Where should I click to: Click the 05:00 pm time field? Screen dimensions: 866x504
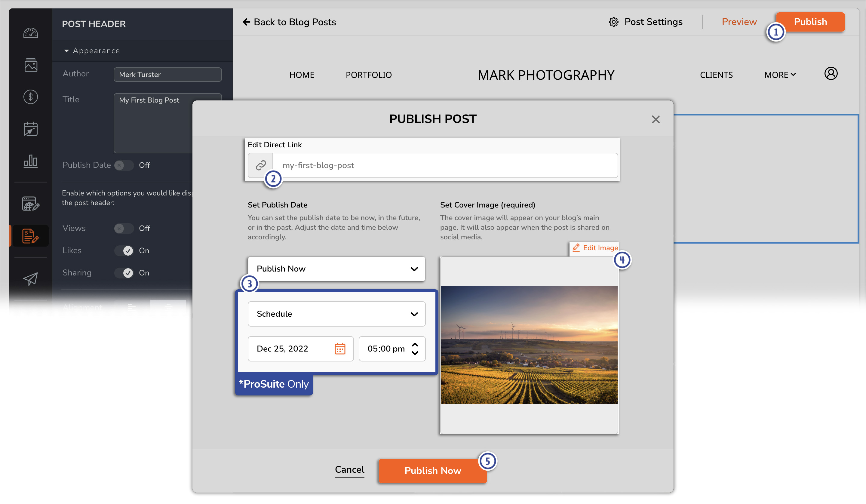(x=392, y=349)
